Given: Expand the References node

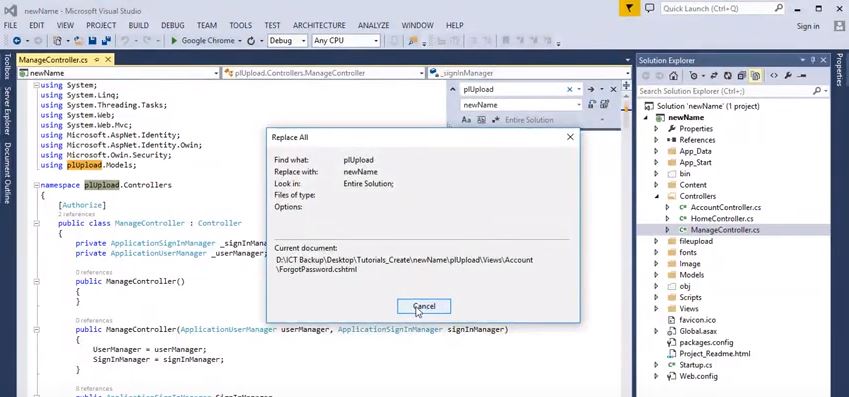Looking at the screenshot, I should click(656, 140).
